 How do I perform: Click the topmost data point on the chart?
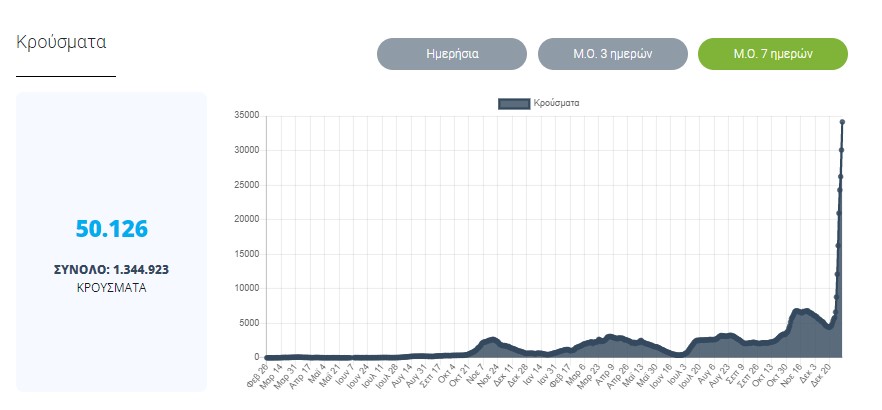[x=843, y=122]
